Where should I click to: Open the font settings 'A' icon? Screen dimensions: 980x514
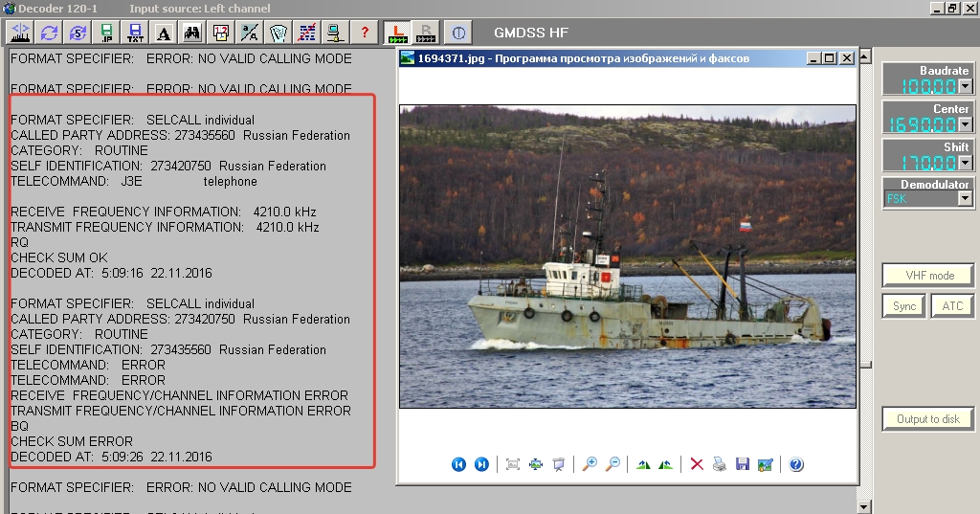(164, 33)
